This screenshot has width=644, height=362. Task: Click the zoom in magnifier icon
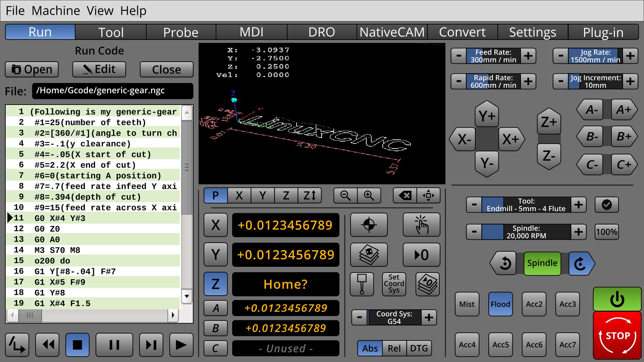click(369, 195)
